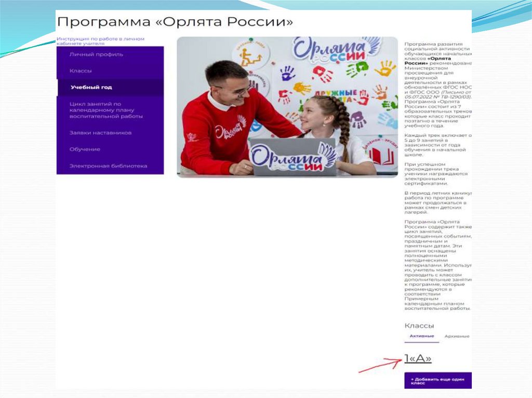The image size is (532, 398).
Task: Click the Классы section heading
Action: [x=419, y=326]
